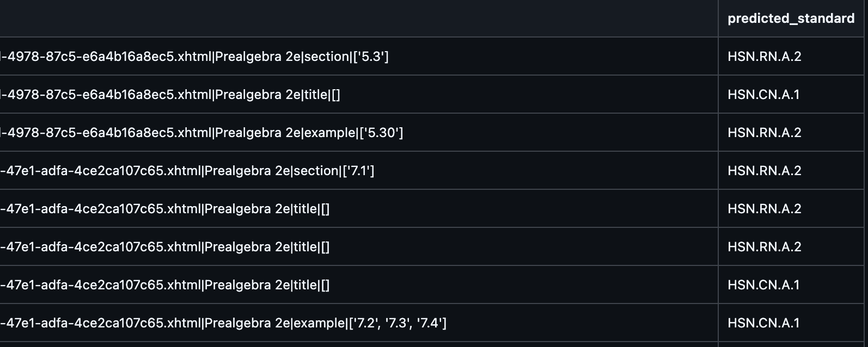Select the example|['7.2', '7.3', '7.4'] cell
The image size is (868, 347).
click(359, 323)
